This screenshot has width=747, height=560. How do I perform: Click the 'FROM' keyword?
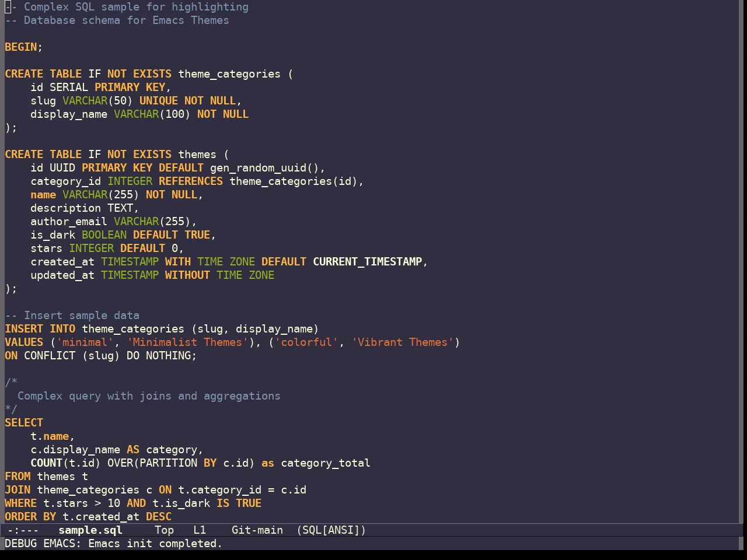18,477
